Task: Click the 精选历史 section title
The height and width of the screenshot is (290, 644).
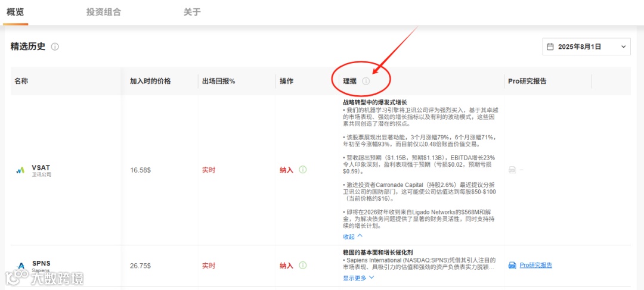Action: pyautogui.click(x=28, y=47)
